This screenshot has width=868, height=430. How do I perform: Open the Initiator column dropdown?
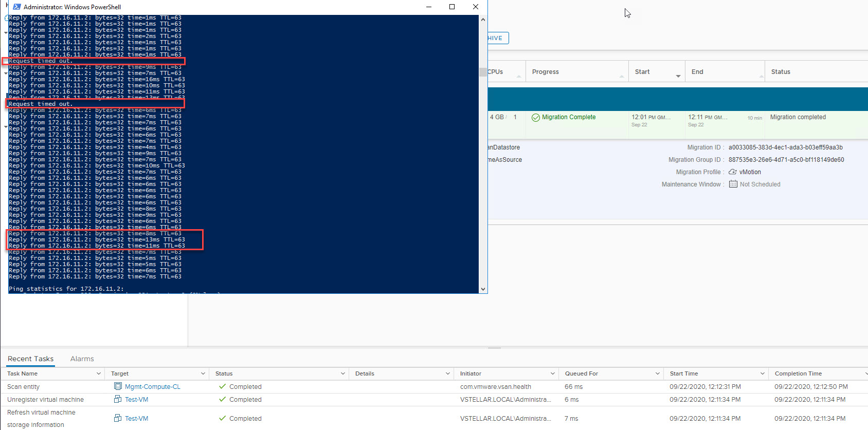click(553, 373)
